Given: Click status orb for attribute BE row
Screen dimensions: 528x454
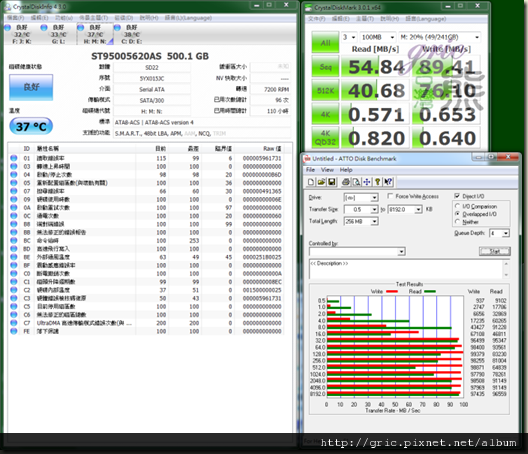Looking at the screenshot, I should tap(14, 257).
